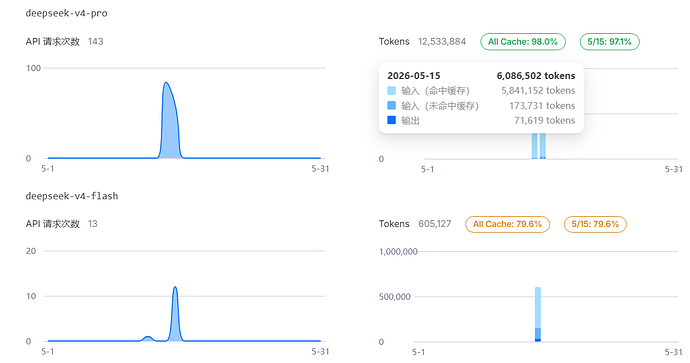Click the "All Cache: 98.0%" green badge
This screenshot has height=363, width=690.
(523, 42)
